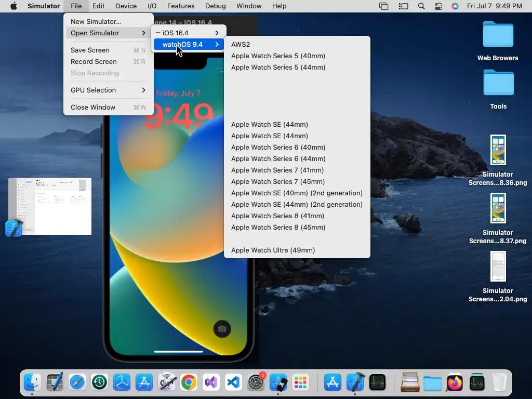Open the Device menu
The height and width of the screenshot is (399, 532).
click(126, 6)
